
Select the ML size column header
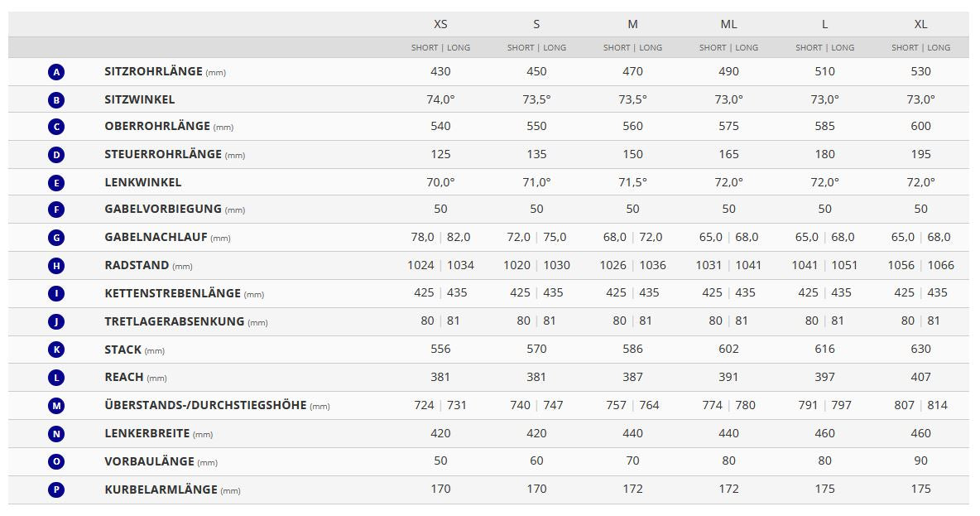click(x=728, y=24)
